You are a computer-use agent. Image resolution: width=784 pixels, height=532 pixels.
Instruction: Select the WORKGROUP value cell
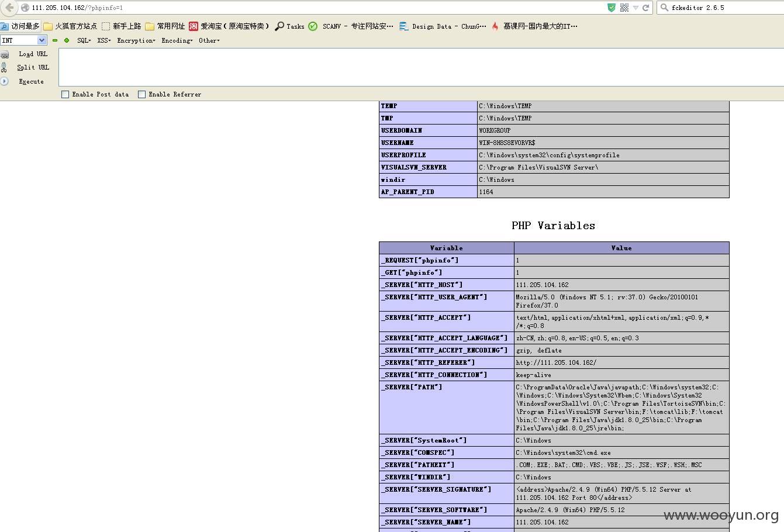click(x=603, y=130)
